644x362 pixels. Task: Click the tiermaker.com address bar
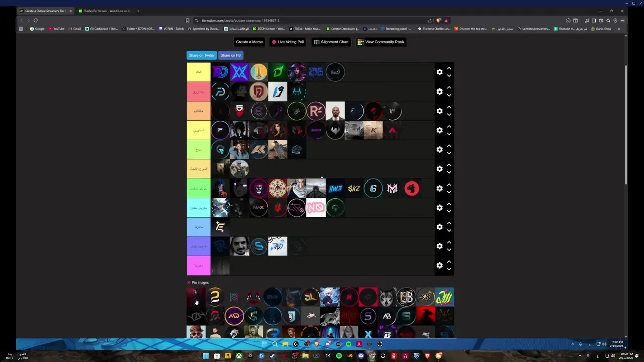pos(312,20)
